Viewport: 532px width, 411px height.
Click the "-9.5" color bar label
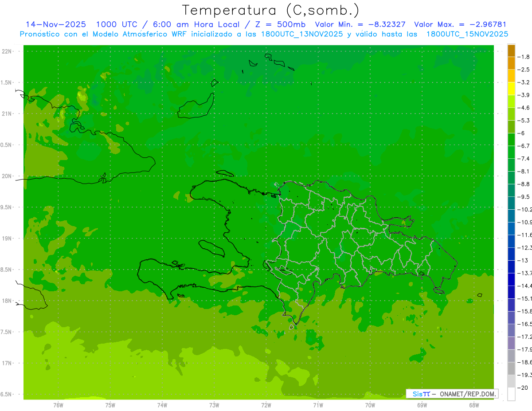click(524, 196)
